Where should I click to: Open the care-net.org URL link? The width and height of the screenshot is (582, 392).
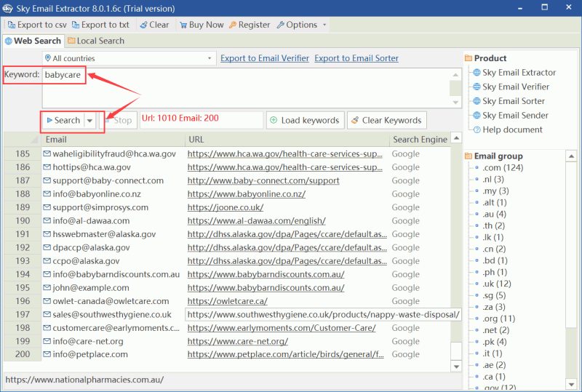tap(238, 341)
